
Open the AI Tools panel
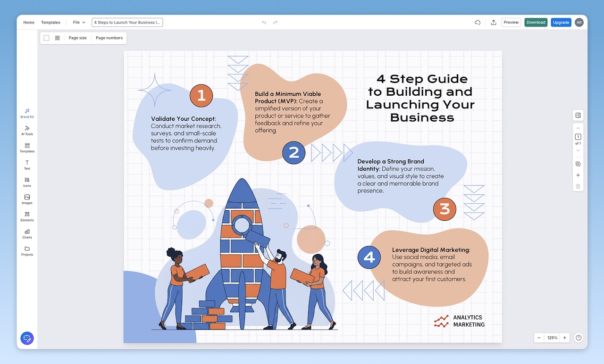click(27, 131)
